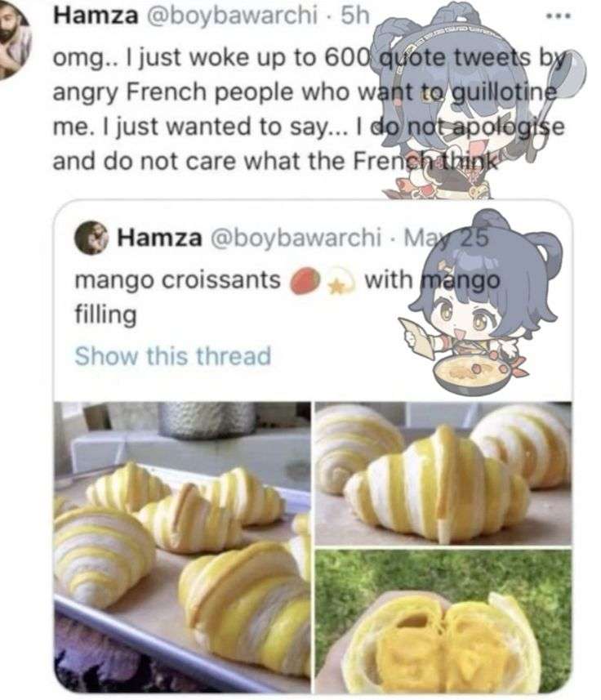Click the small avatar in the quoted tweet
This screenshot has height=700, width=601.
pyautogui.click(x=91, y=238)
